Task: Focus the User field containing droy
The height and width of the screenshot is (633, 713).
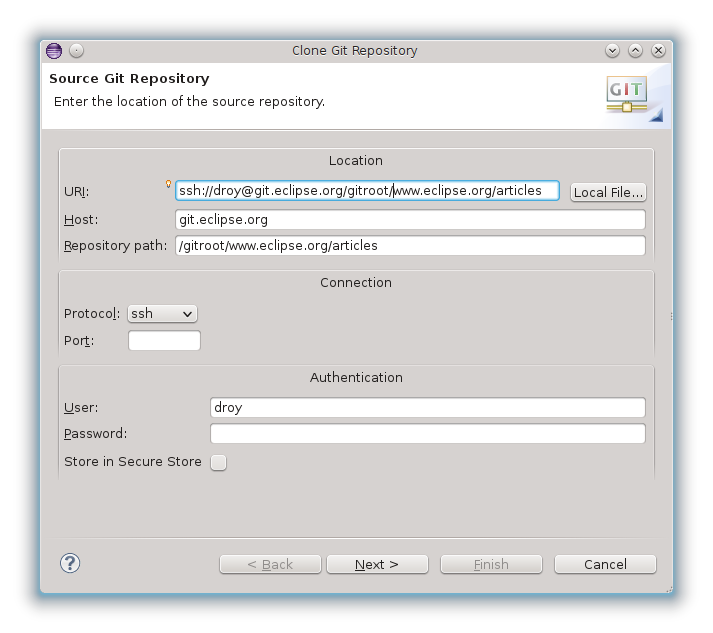Action: 428,407
